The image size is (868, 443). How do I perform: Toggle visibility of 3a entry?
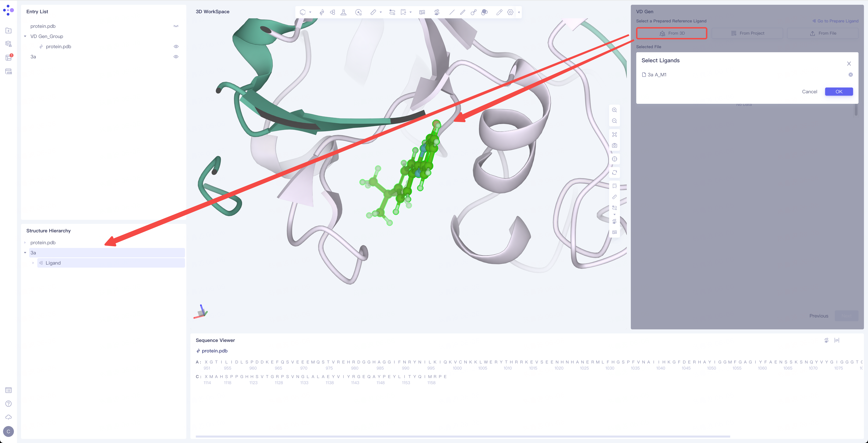coord(176,57)
